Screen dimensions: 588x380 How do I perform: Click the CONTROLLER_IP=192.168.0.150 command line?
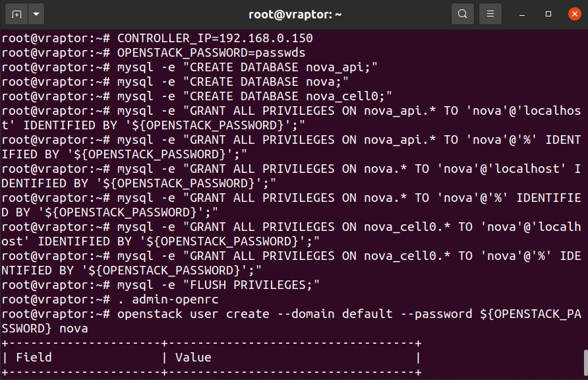coord(214,38)
